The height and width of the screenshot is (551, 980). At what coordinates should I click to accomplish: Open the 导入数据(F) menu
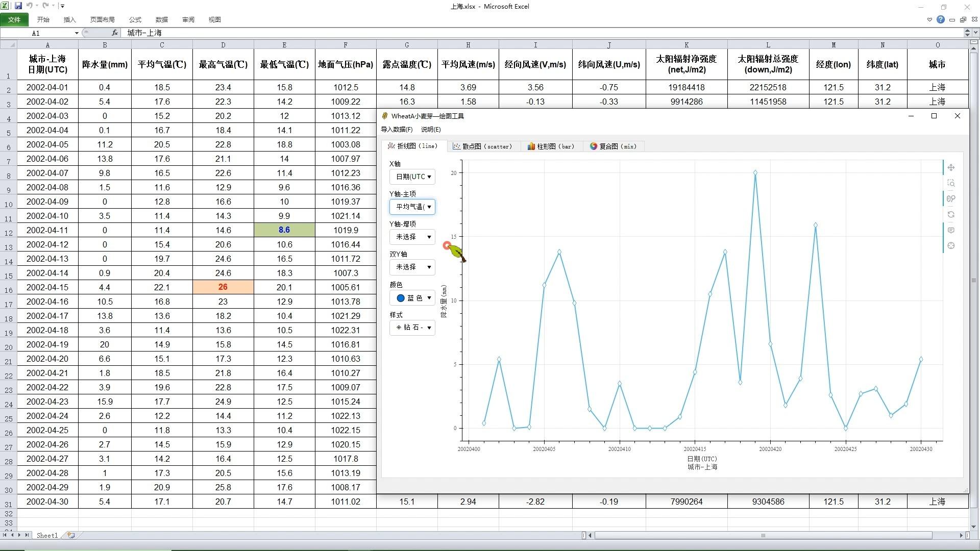397,130
